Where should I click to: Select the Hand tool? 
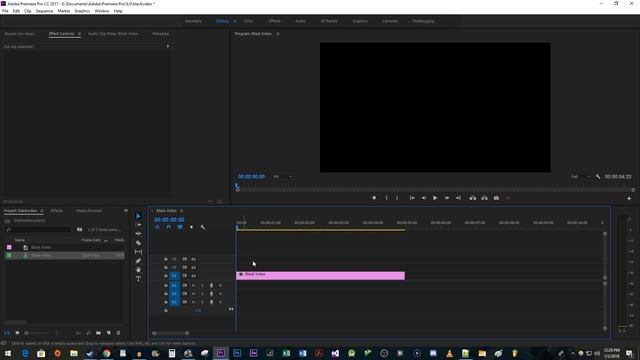(x=138, y=270)
